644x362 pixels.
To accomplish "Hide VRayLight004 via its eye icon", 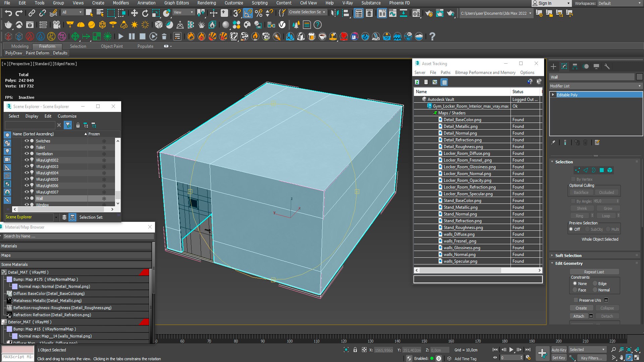I will tap(26, 173).
